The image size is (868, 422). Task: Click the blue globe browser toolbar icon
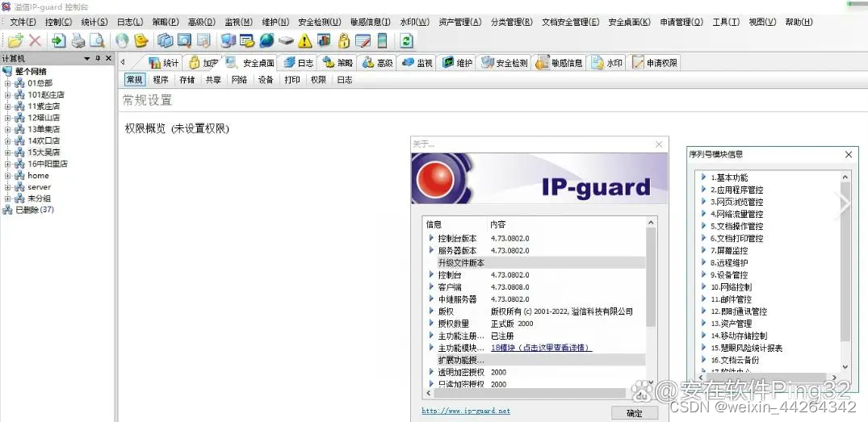(266, 40)
